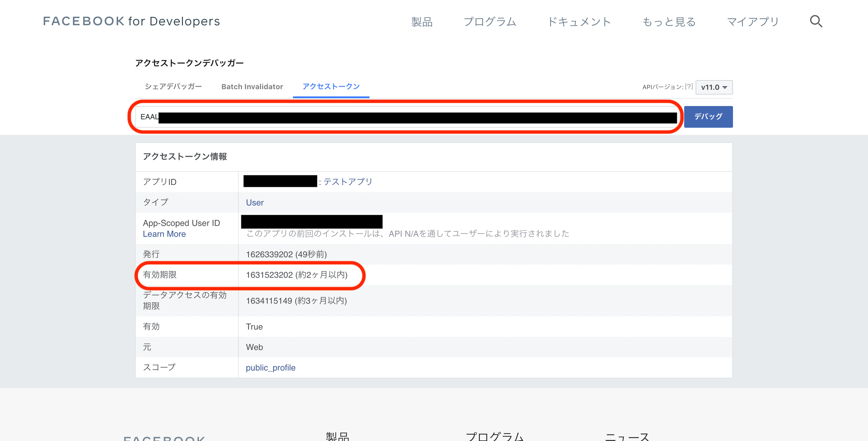Select the data access expiry 1634115149
This screenshot has height=441, width=868.
click(269, 301)
